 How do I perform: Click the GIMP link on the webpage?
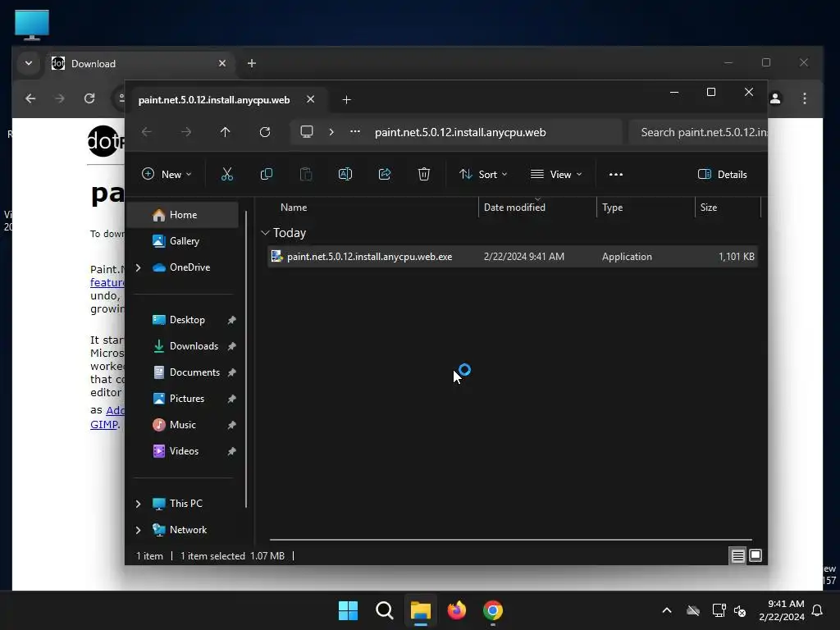coord(103,424)
